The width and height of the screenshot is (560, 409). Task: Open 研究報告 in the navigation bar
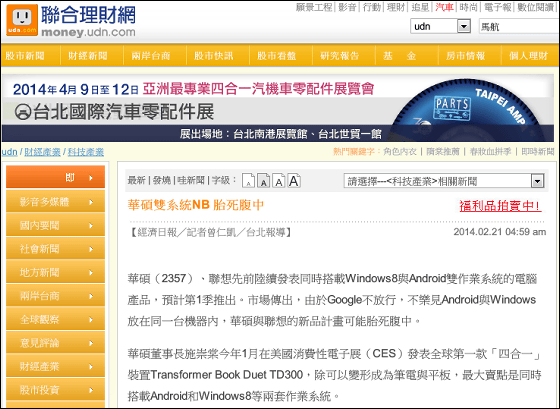tap(339, 56)
